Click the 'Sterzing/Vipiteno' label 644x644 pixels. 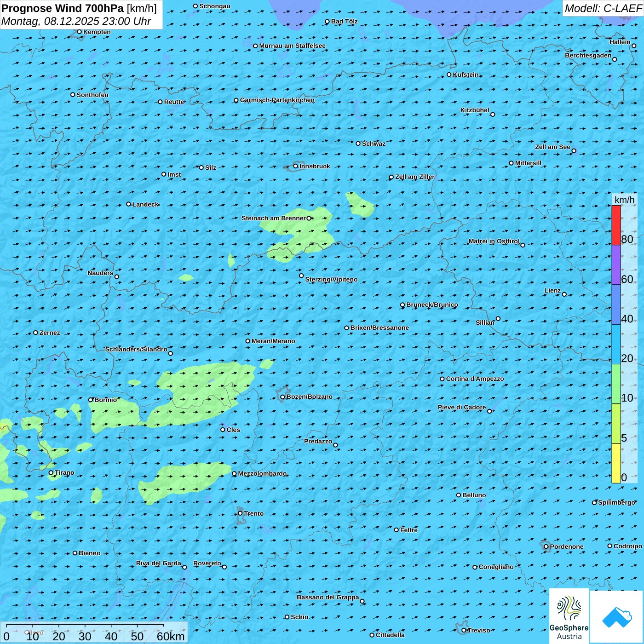(331, 279)
